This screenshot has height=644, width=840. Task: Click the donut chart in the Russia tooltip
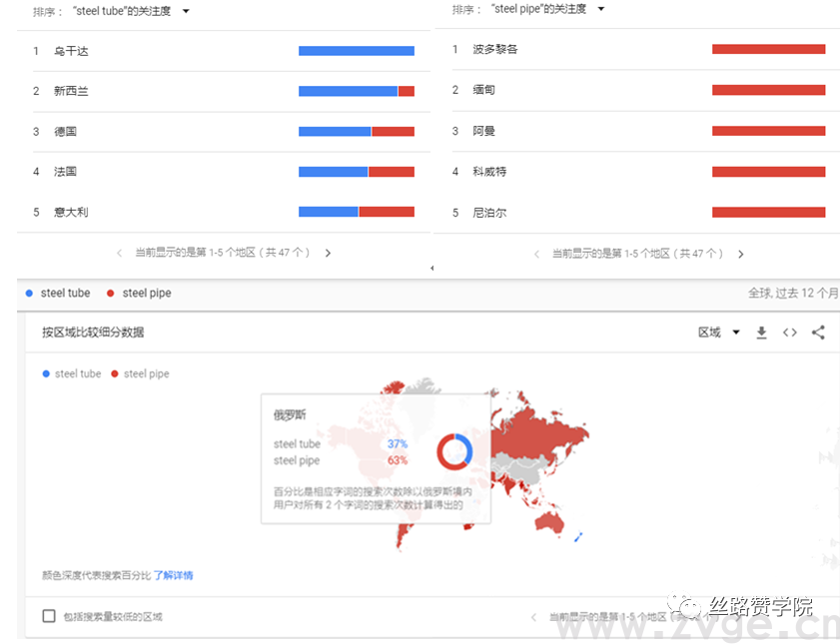point(455,449)
